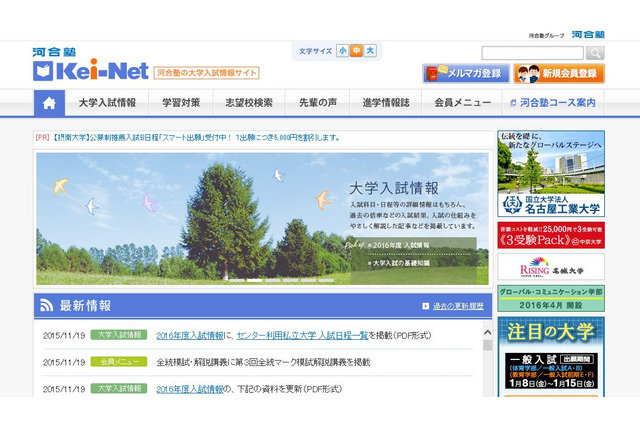Go to the home icon tab
Viewport: 640px width, 426px height.
49,103
